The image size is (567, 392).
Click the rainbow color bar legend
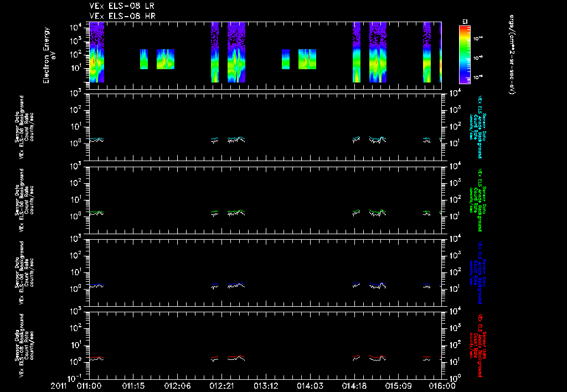[x=465, y=55]
